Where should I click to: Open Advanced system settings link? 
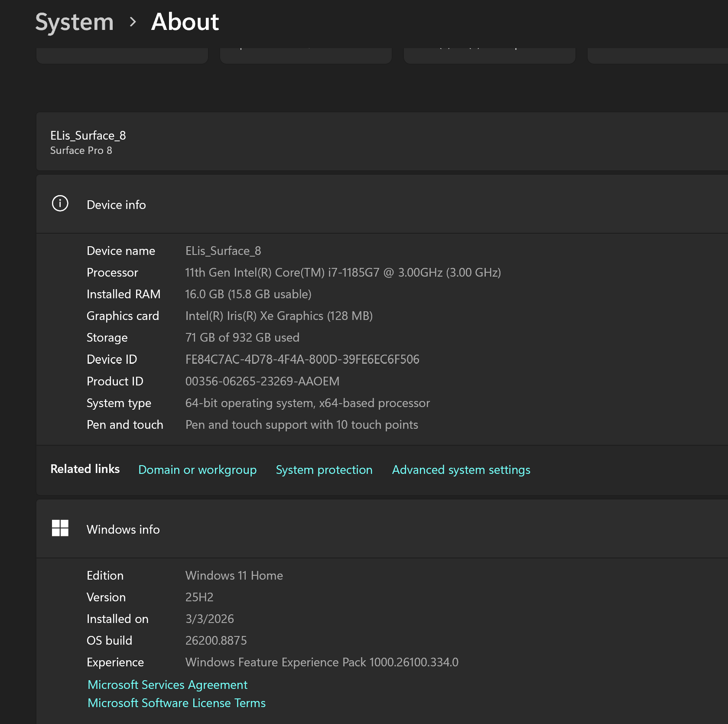[461, 470]
